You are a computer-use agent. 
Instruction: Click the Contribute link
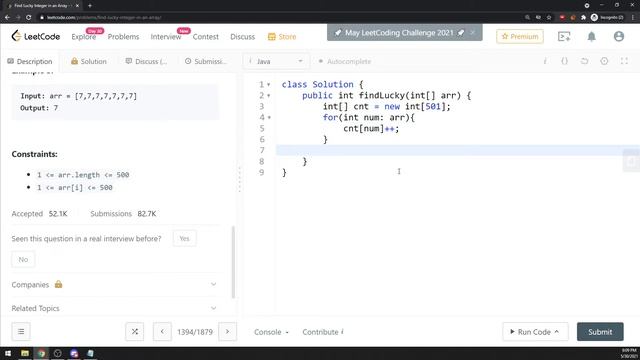point(322,332)
